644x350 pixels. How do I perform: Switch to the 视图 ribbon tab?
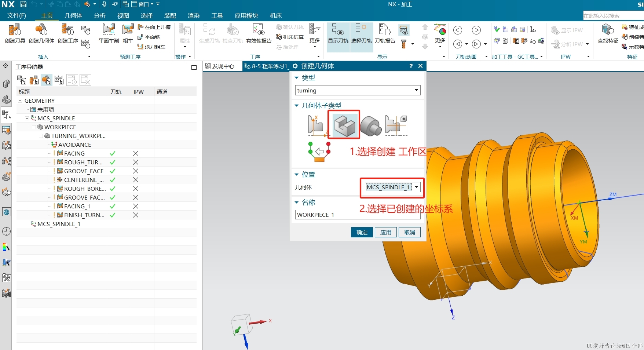coord(123,15)
